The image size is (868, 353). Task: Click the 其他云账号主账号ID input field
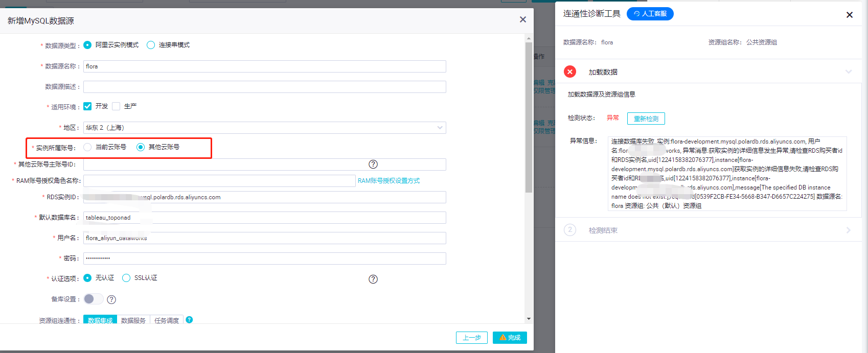265,164
